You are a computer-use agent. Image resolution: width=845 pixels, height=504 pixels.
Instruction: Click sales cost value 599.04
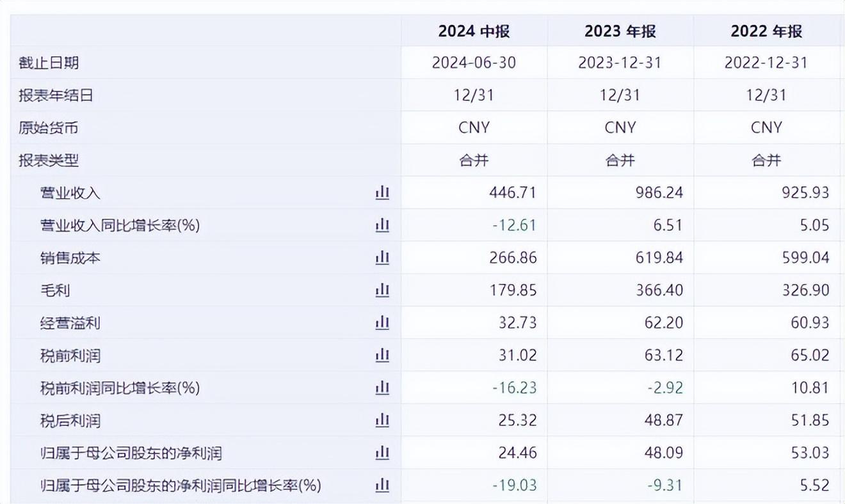[805, 258]
